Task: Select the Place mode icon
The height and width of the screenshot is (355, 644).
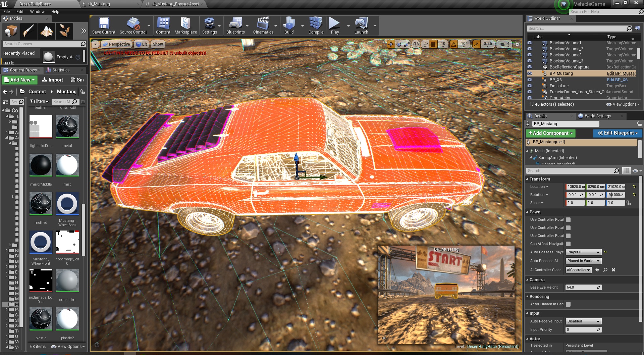Action: (x=11, y=31)
